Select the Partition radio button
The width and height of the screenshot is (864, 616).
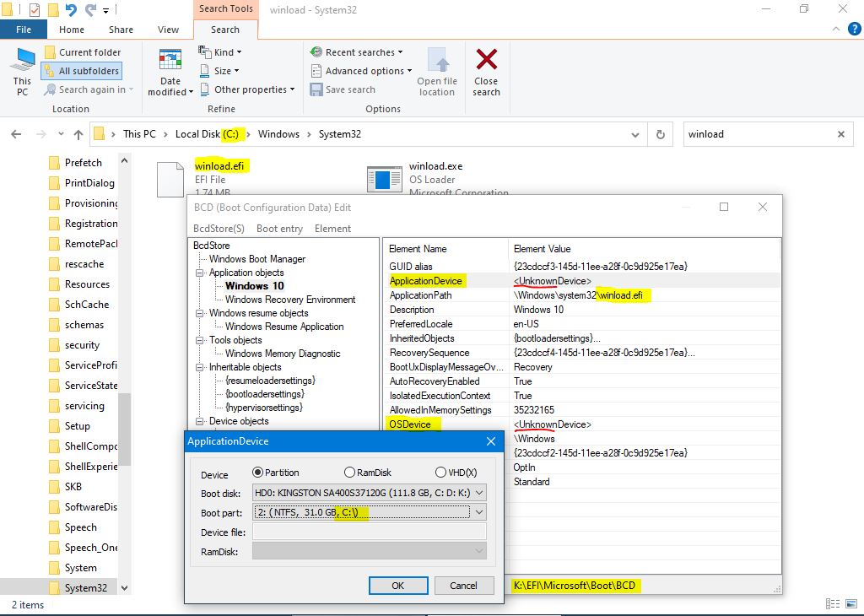[x=258, y=473]
